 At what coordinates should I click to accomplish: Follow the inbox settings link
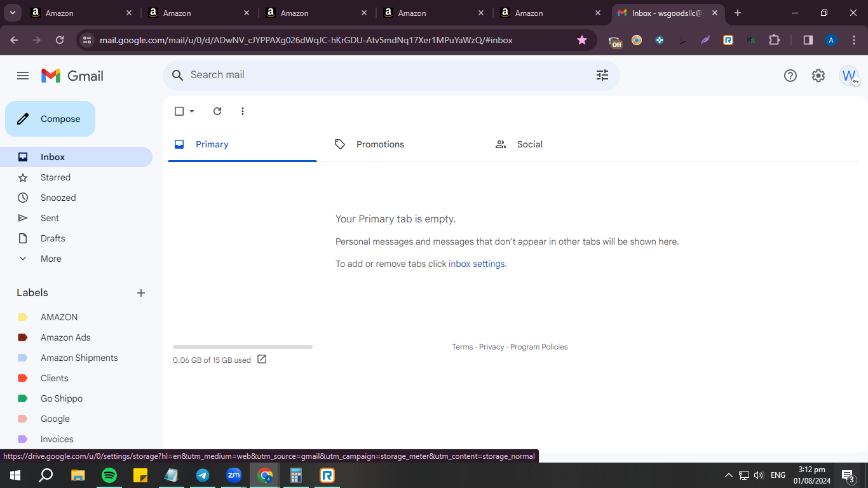click(x=477, y=264)
